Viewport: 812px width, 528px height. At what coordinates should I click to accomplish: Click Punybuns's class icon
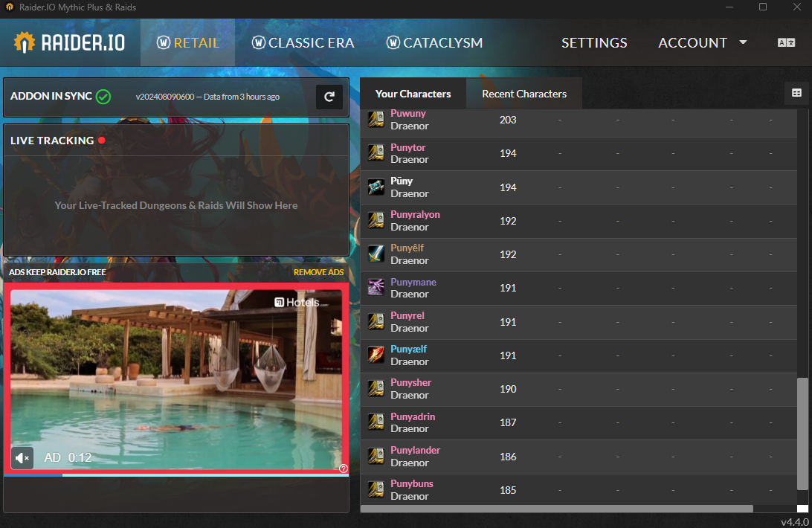coord(376,489)
